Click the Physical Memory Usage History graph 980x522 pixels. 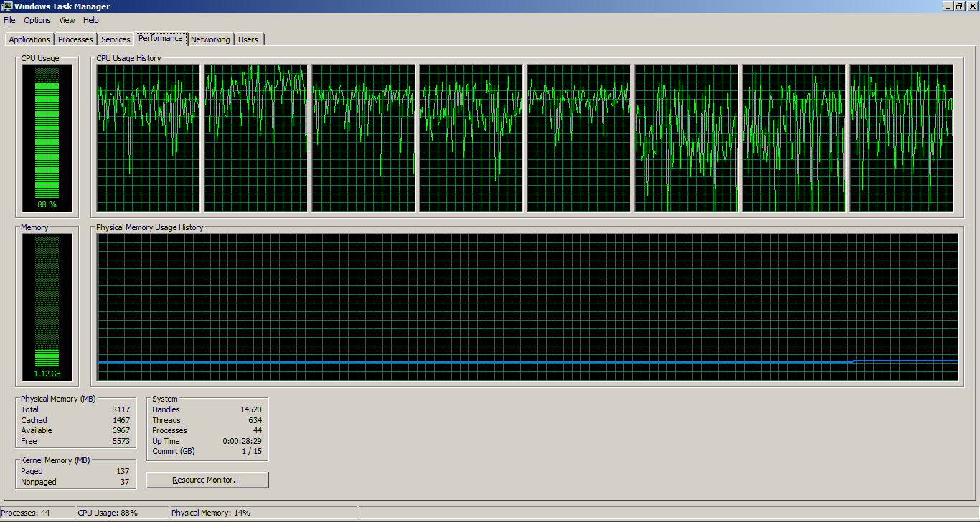(527, 307)
